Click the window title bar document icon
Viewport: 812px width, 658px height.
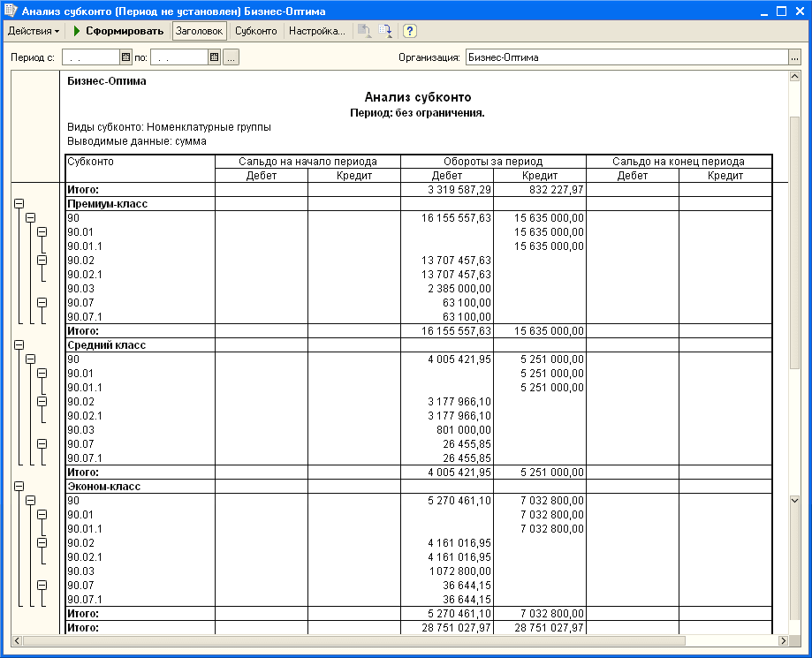pyautogui.click(x=11, y=11)
